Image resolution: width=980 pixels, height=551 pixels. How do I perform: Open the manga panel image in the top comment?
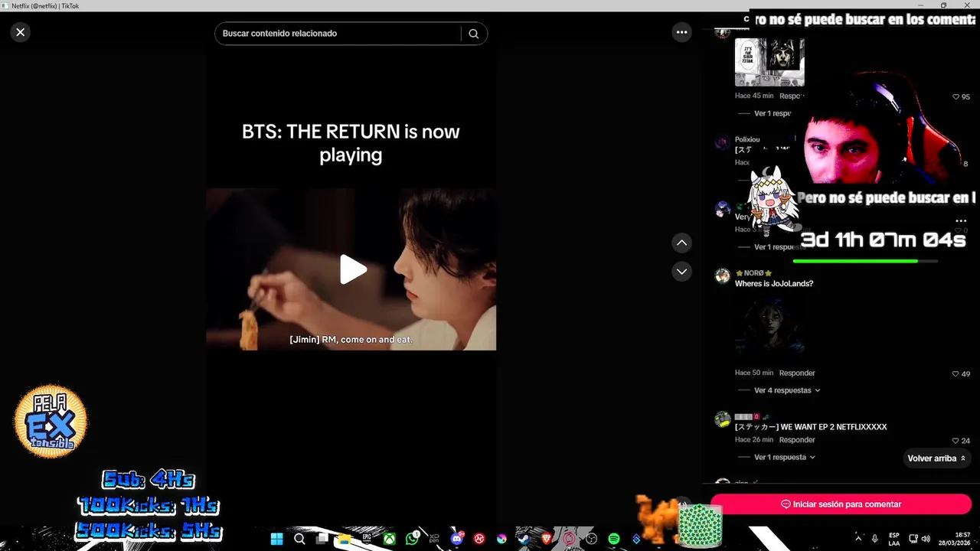[769, 63]
